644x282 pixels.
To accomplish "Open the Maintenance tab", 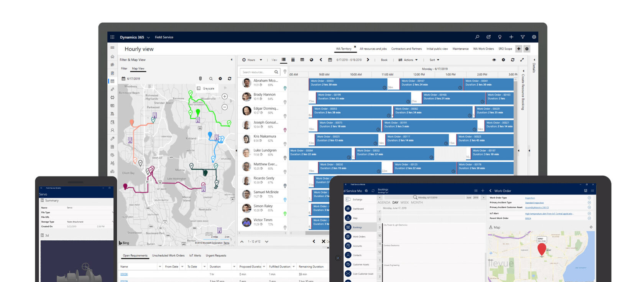I will pyautogui.click(x=460, y=49).
